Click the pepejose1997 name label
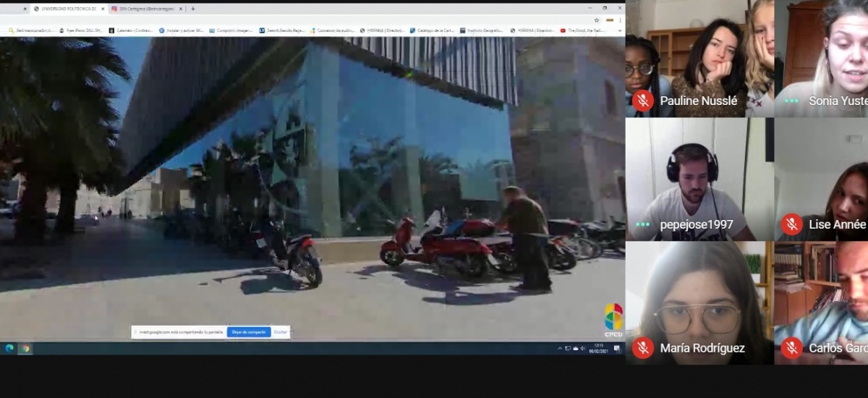Viewport: 868px width, 398px height. [x=697, y=225]
